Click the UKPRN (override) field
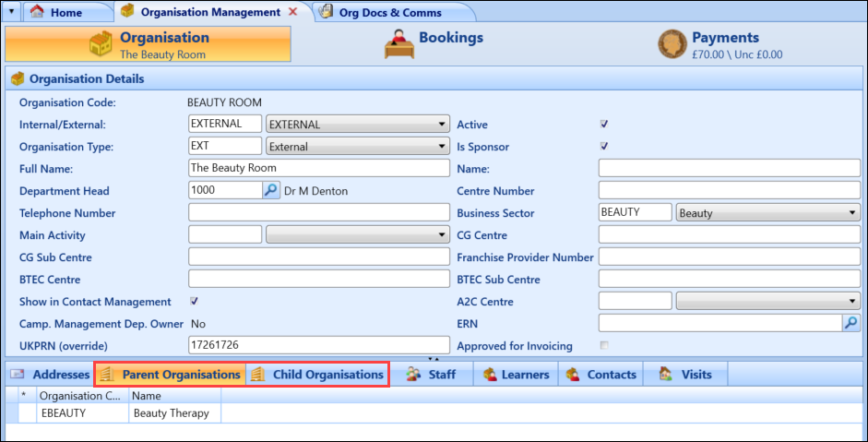The width and height of the screenshot is (868, 442). coord(319,345)
